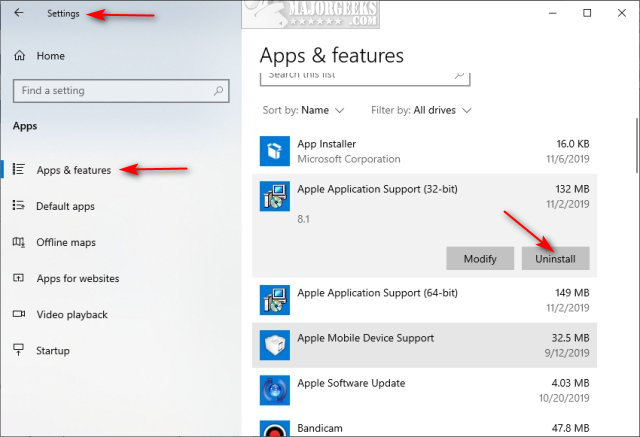The height and width of the screenshot is (437, 640).
Task: Open the Sort by Name dropdown
Action: coord(304,110)
